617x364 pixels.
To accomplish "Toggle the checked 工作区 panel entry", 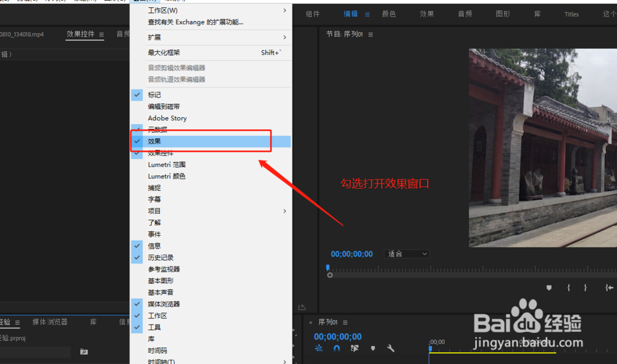I will pos(210,316).
